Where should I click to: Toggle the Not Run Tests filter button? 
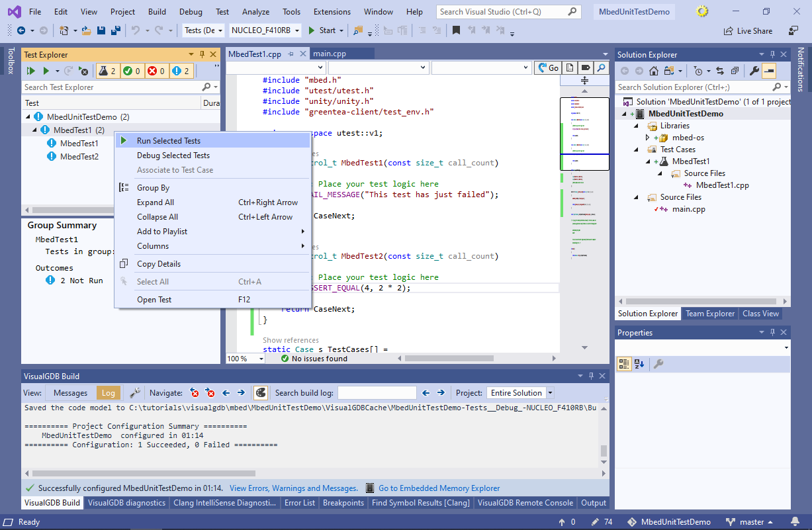coord(181,71)
